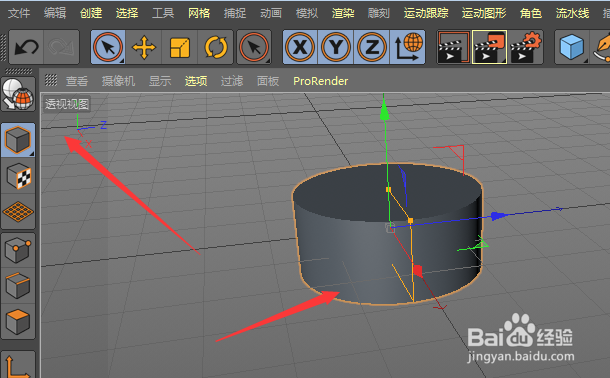Activate Texture mode checkered cube icon
The height and width of the screenshot is (378, 610).
coord(18,176)
